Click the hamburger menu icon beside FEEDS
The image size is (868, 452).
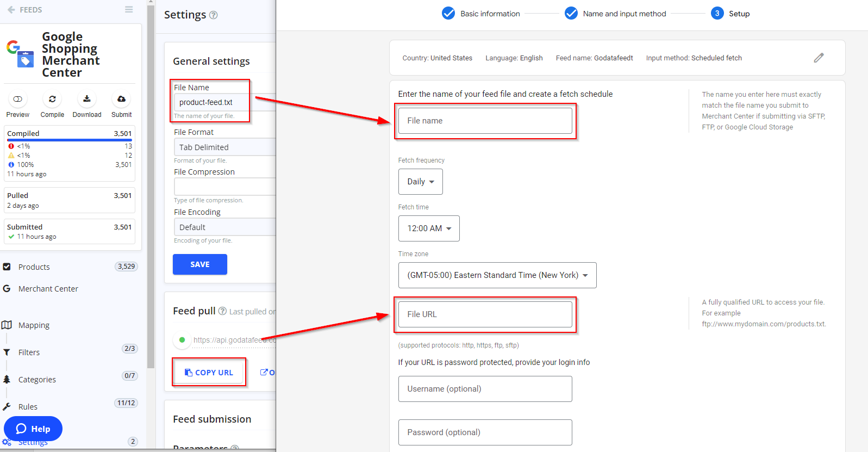(129, 10)
